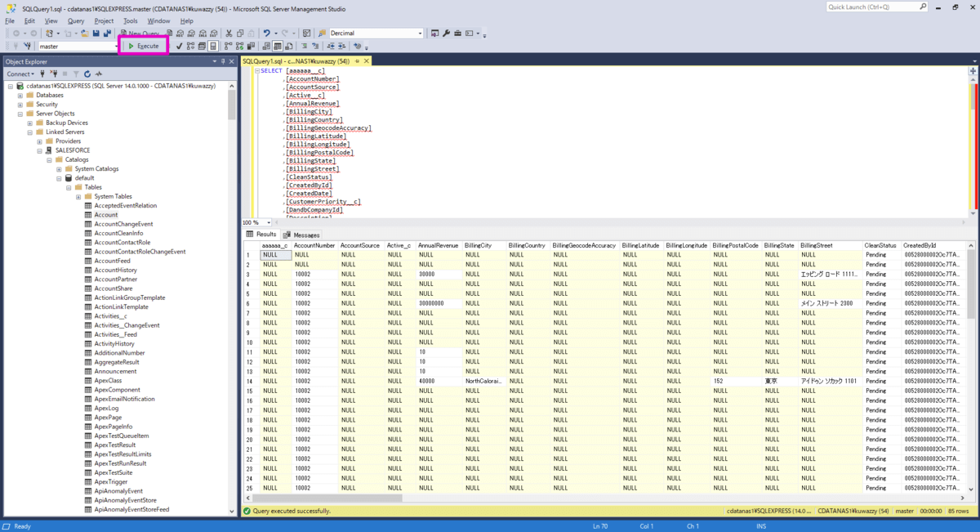Click the Parse query checkmark icon

coord(179,47)
